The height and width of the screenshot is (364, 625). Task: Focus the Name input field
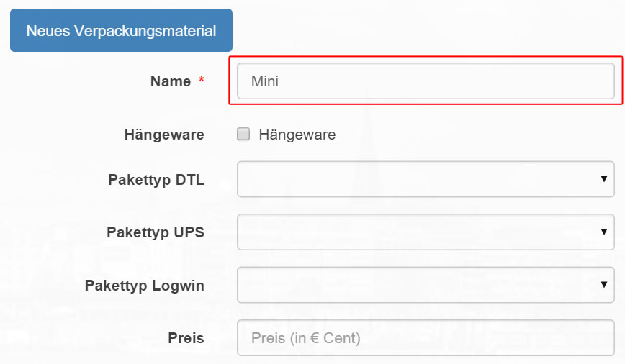(x=426, y=81)
